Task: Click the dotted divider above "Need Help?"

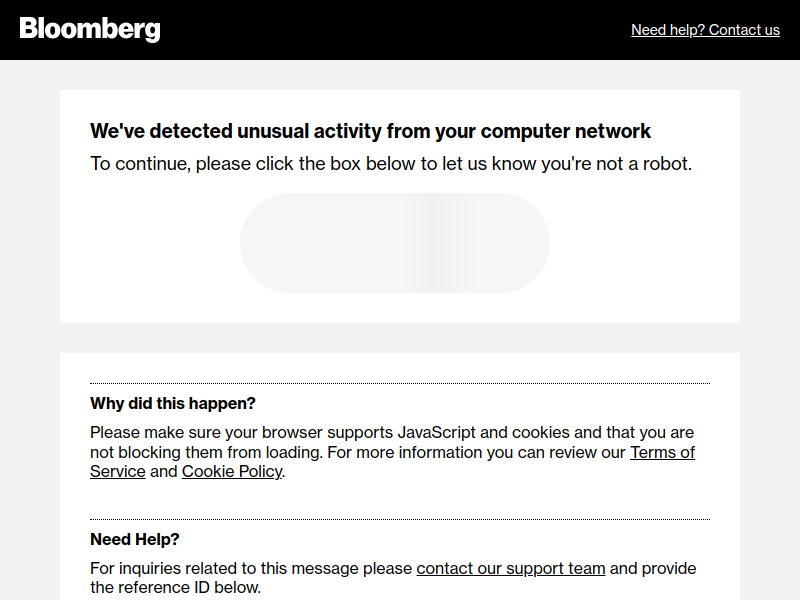Action: point(400,519)
